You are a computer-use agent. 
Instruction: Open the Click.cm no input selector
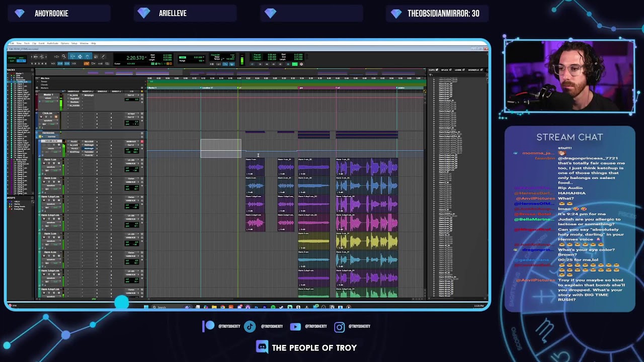click(x=131, y=114)
